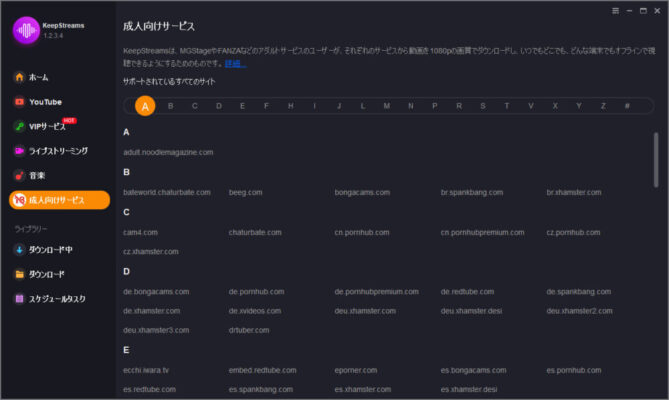
Task: Open deu.xhamster.desi site link
Action: coord(471,311)
